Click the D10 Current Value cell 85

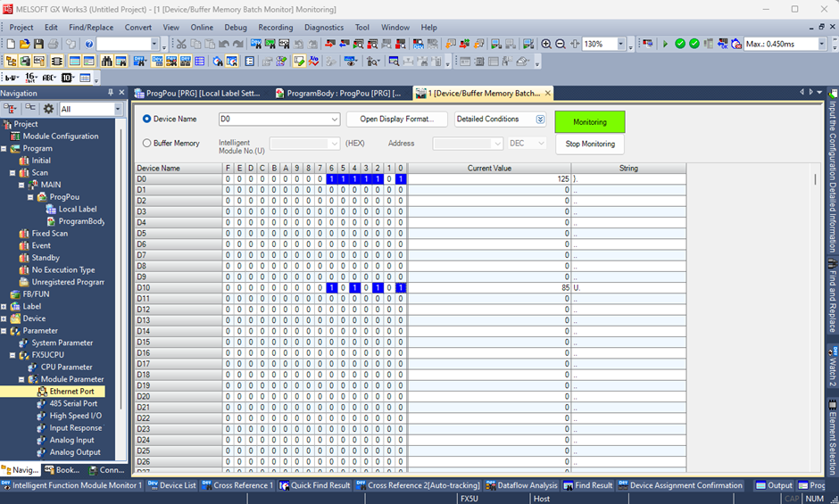489,288
